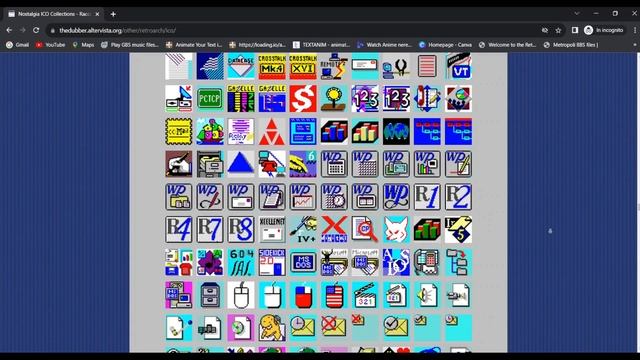Image resolution: width=640 pixels, height=360 pixels.
Task: Select the red and blue mouse icon
Action: [x=303, y=295]
